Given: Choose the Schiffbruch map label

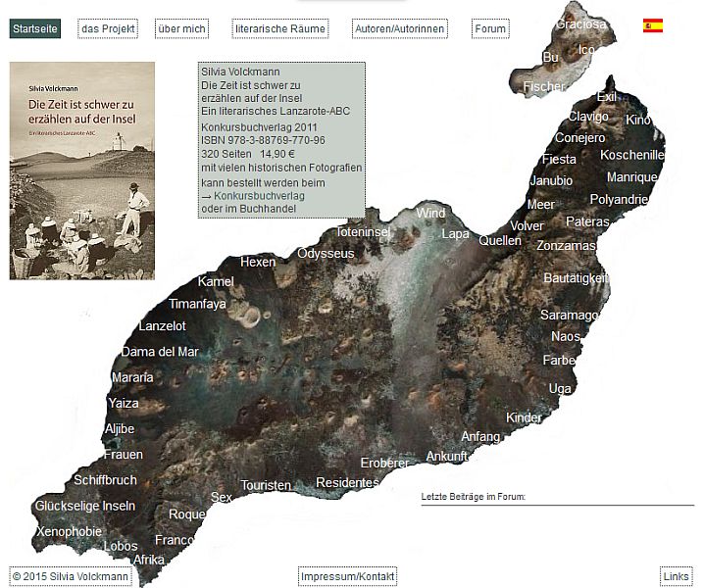Looking at the screenshot, I should coord(105,480).
